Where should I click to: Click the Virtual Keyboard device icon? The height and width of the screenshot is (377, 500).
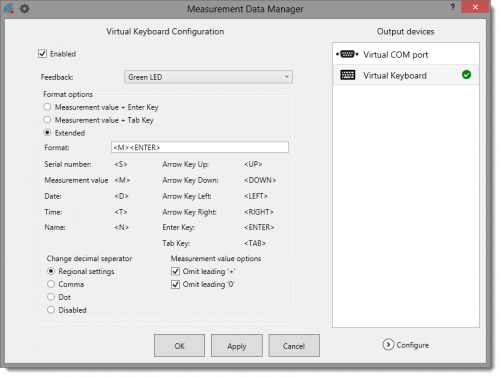348,75
